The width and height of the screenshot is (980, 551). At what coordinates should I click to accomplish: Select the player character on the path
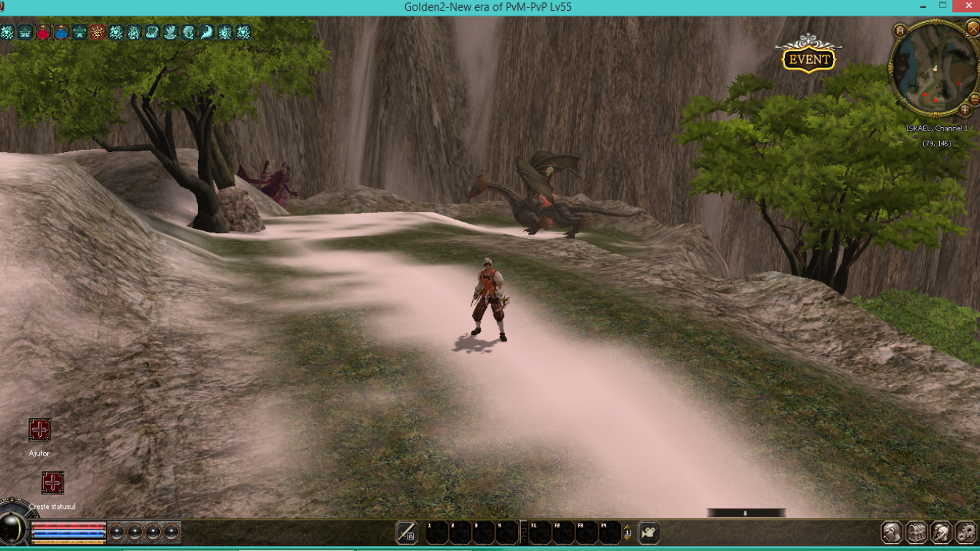tap(490, 299)
